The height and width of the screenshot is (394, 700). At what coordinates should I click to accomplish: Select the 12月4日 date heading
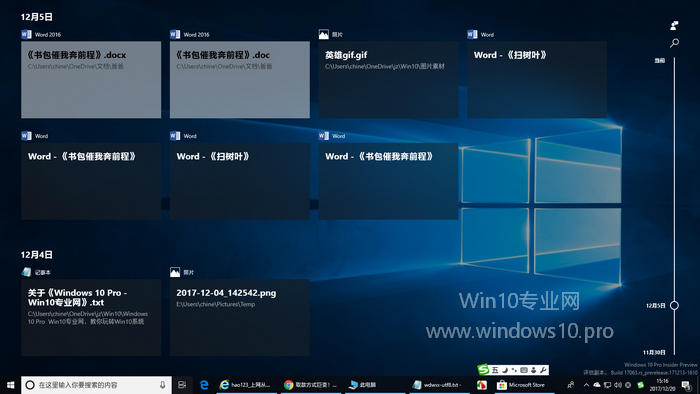coord(37,255)
